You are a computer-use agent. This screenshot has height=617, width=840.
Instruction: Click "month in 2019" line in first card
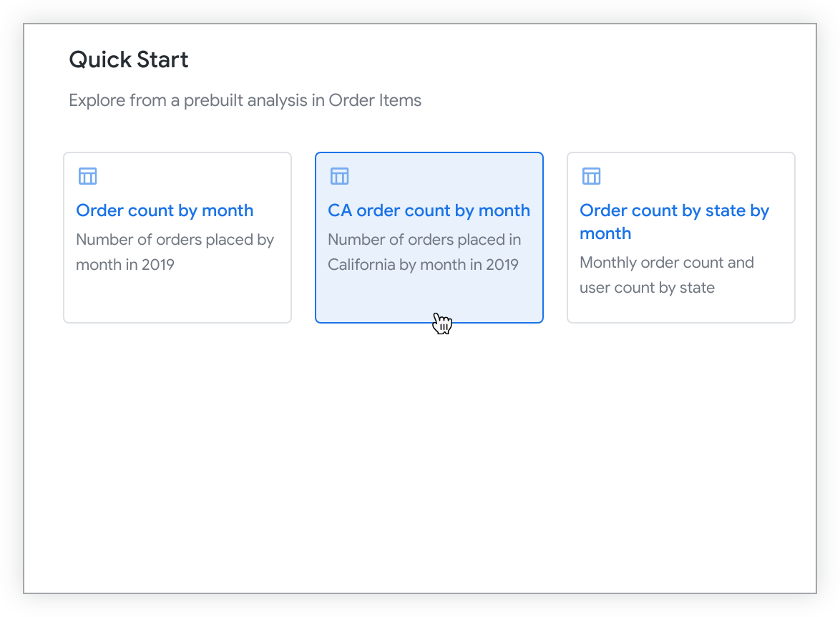(125, 265)
